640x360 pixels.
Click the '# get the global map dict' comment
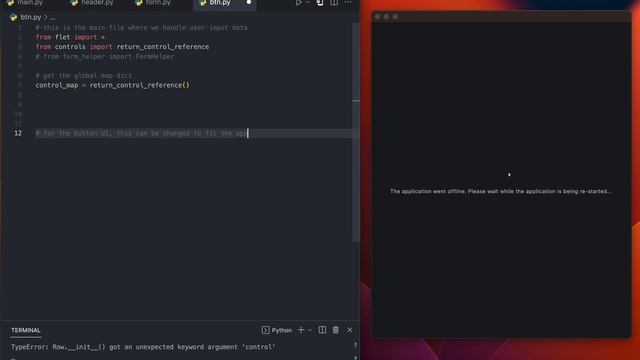point(84,76)
